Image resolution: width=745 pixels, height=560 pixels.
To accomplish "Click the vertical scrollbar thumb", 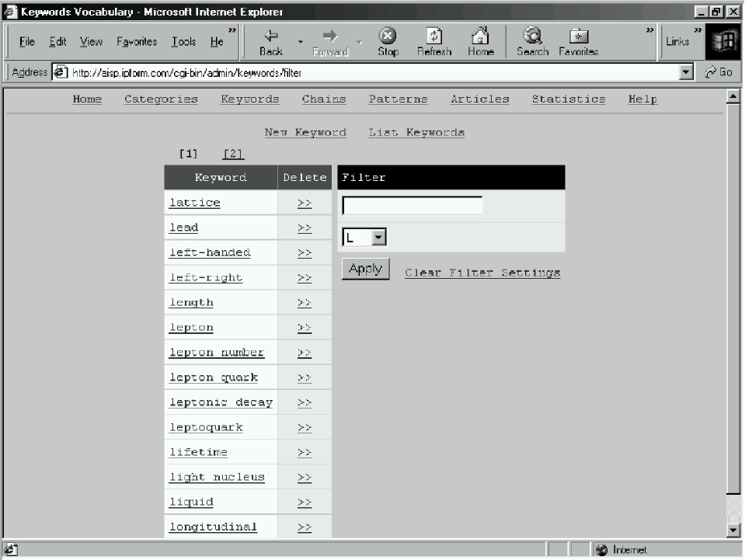I will tap(733, 299).
